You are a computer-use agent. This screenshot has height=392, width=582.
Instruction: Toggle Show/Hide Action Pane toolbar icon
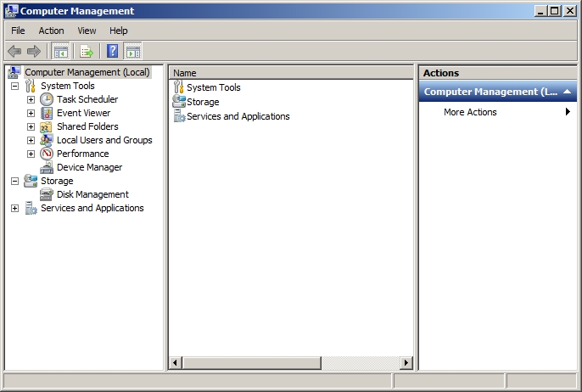[x=133, y=51]
